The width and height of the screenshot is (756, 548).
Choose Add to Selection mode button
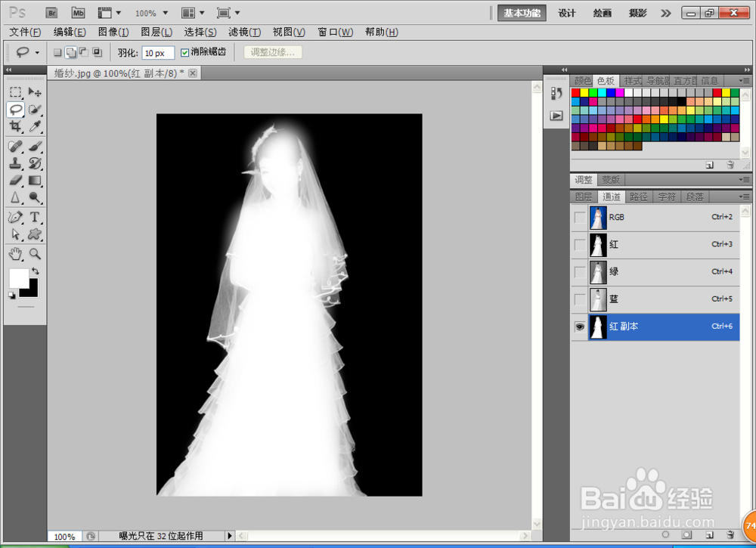(71, 52)
